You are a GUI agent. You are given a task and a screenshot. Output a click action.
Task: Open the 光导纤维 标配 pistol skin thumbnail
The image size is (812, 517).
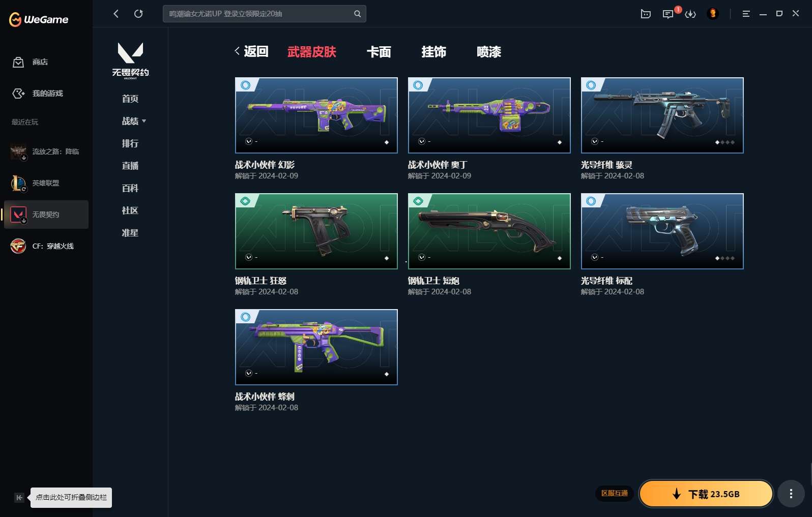pyautogui.click(x=662, y=231)
